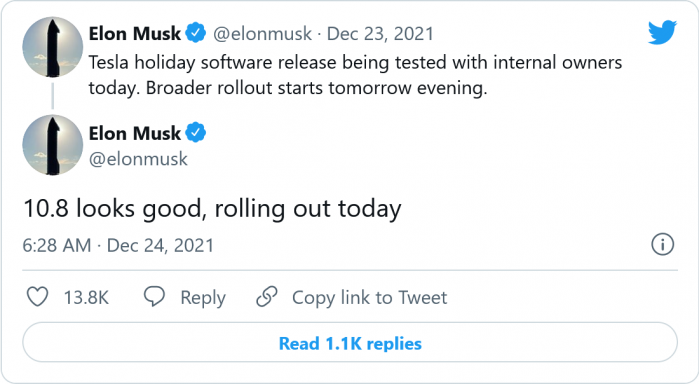Click the chain link copy icon
Screen dimensions: 700x384
(x=267, y=296)
